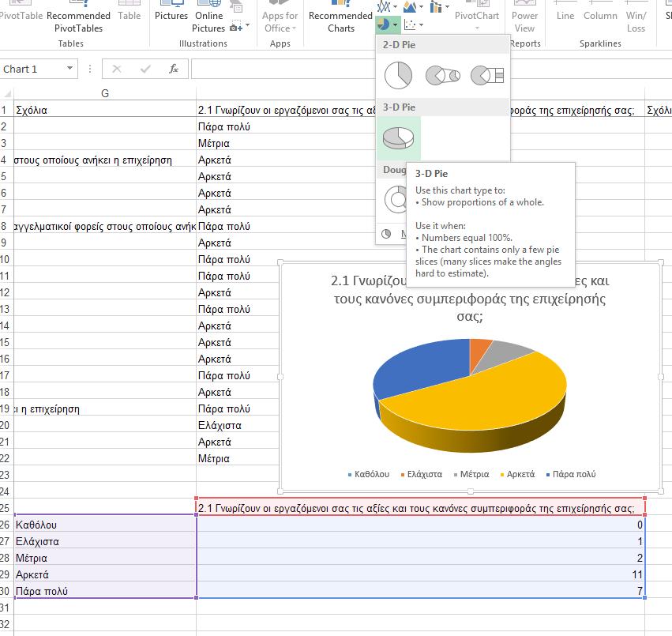Insert a Column sparkline
This screenshot has width=672, height=636.
[600, 16]
